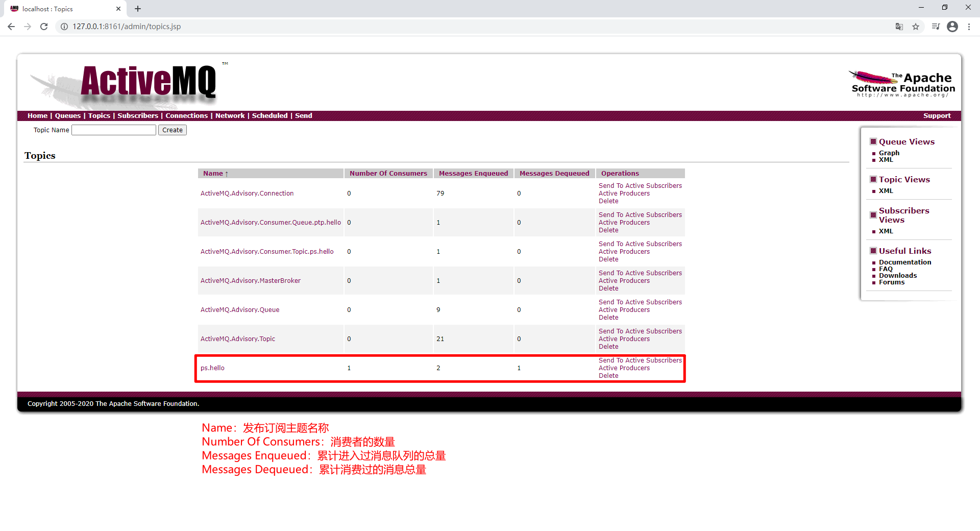
Task: Open the Scheduled menu item
Action: pos(270,116)
